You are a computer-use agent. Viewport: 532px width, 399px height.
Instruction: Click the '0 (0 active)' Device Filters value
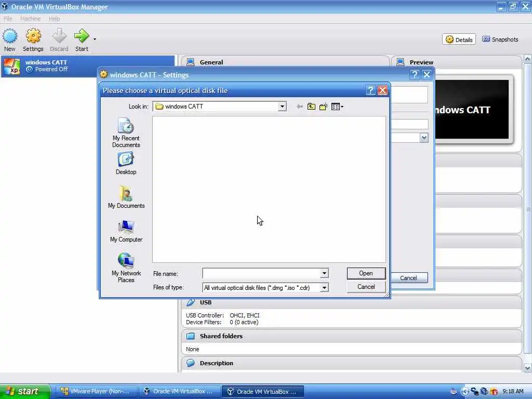[244, 322]
